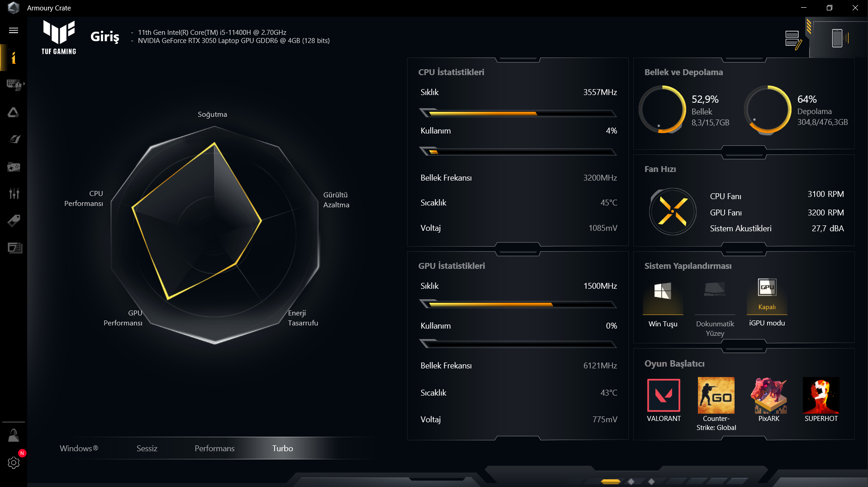The height and width of the screenshot is (487, 868).
Task: Open the Game Library controller icon
Action: coord(14,167)
